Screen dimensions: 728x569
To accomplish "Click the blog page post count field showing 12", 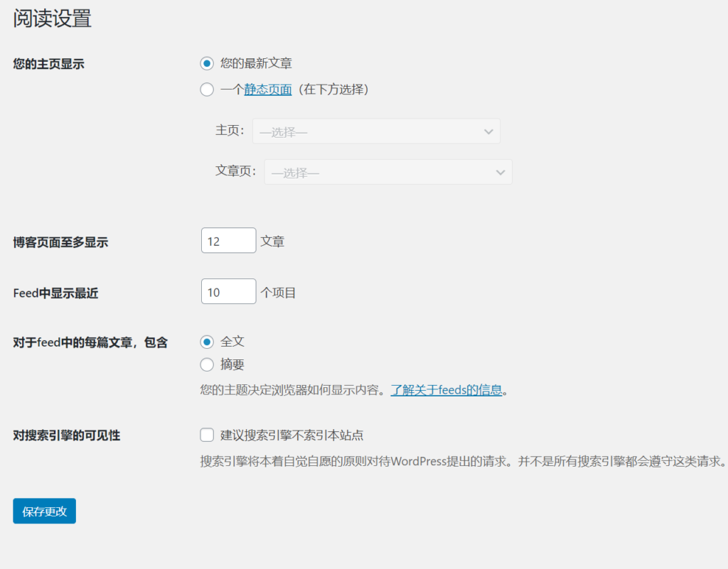I will coord(228,240).
